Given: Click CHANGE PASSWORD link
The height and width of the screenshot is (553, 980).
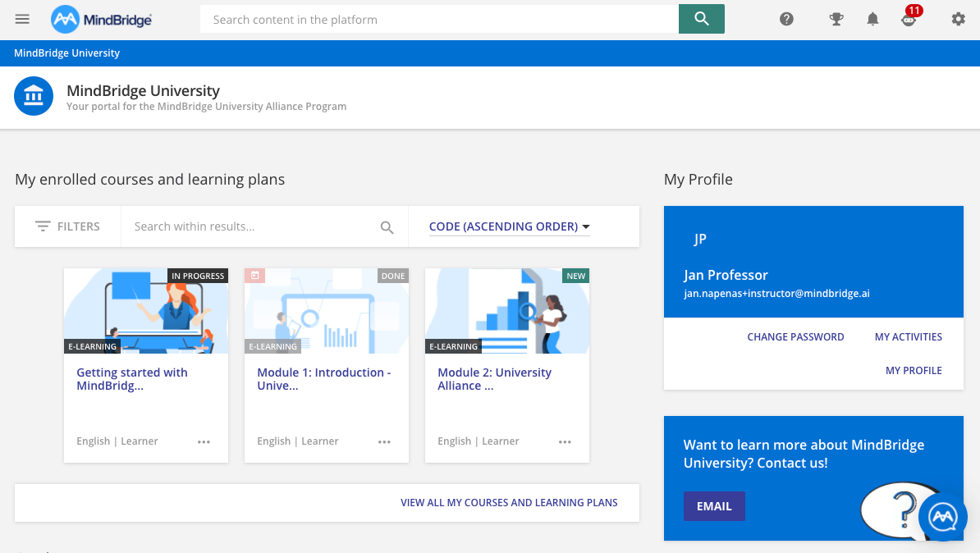Looking at the screenshot, I should [795, 336].
